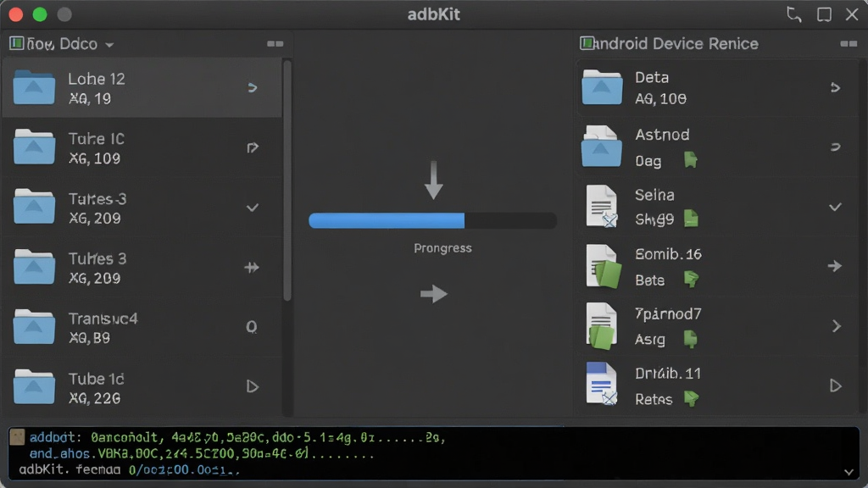Viewport: 868px width, 488px height.
Task: Click the right arrow below Prongress
Action: point(433,294)
